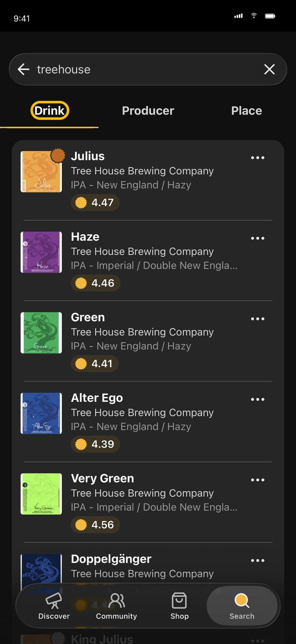Open the more options for Doppelgänger
296x644 pixels.
(x=258, y=560)
